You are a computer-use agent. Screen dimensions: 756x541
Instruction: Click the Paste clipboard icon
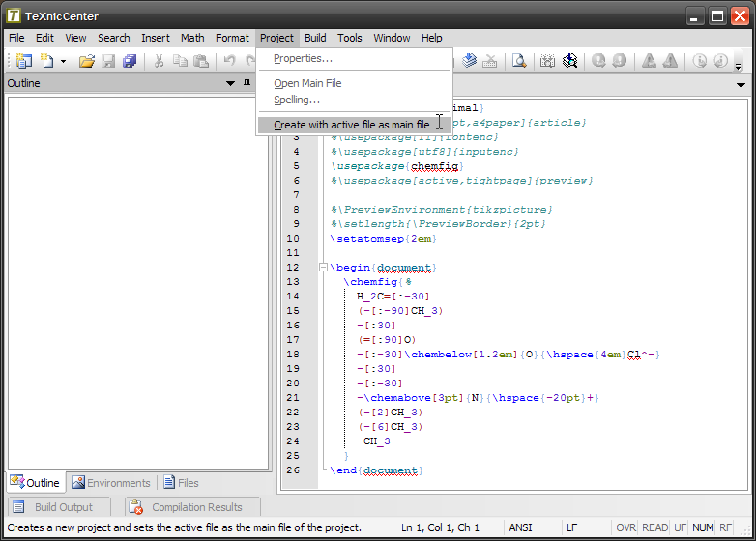click(x=201, y=61)
